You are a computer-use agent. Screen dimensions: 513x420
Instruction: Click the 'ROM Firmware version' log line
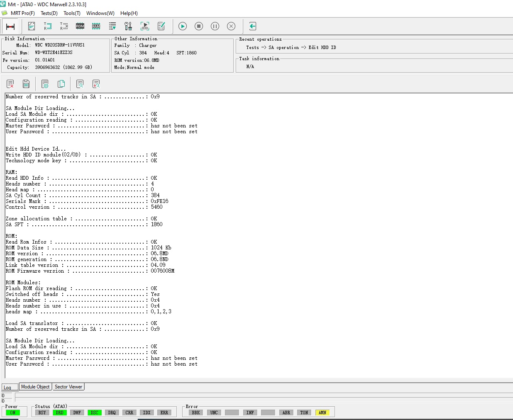tap(90, 271)
